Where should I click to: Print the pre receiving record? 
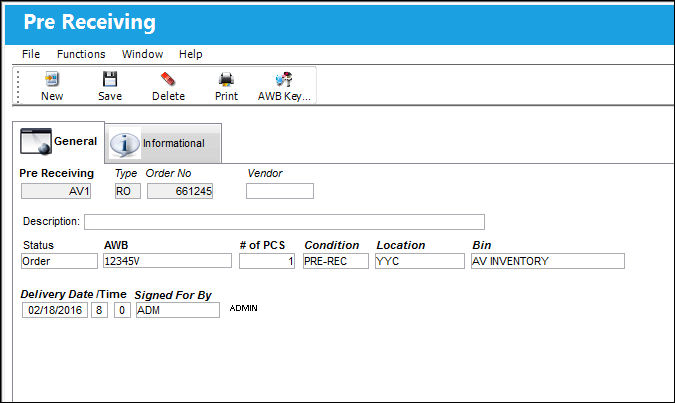[226, 86]
